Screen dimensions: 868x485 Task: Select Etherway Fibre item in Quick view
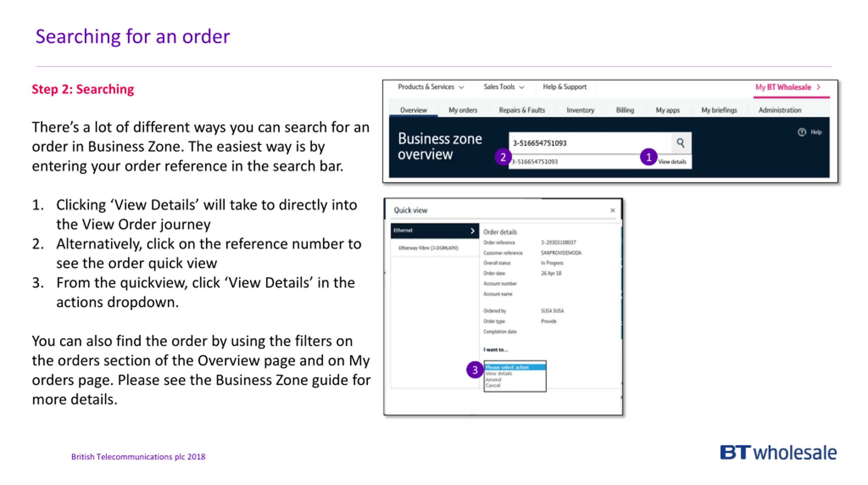click(428, 248)
